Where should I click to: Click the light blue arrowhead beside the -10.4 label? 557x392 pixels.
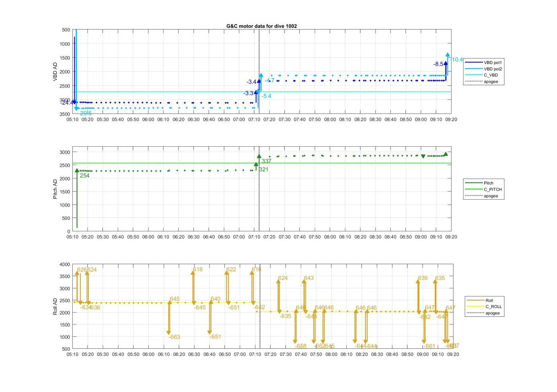coord(448,55)
